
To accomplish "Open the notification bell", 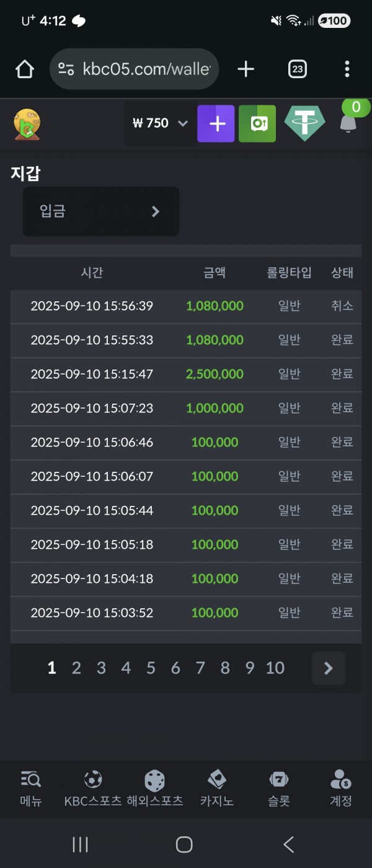I will (x=348, y=123).
